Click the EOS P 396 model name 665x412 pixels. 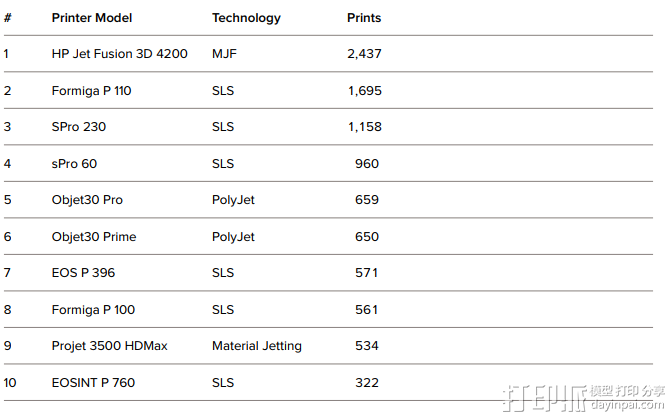click(83, 273)
